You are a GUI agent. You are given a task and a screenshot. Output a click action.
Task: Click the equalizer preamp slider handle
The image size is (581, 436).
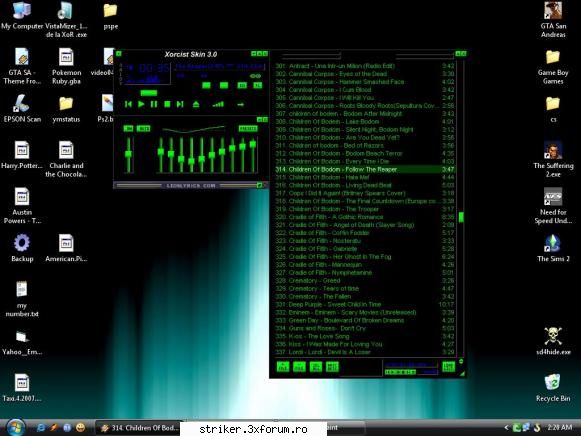[x=128, y=154]
